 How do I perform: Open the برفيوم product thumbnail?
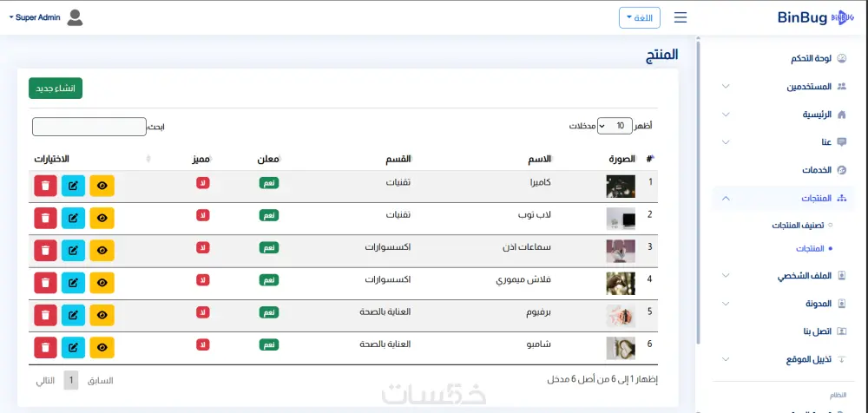(621, 316)
